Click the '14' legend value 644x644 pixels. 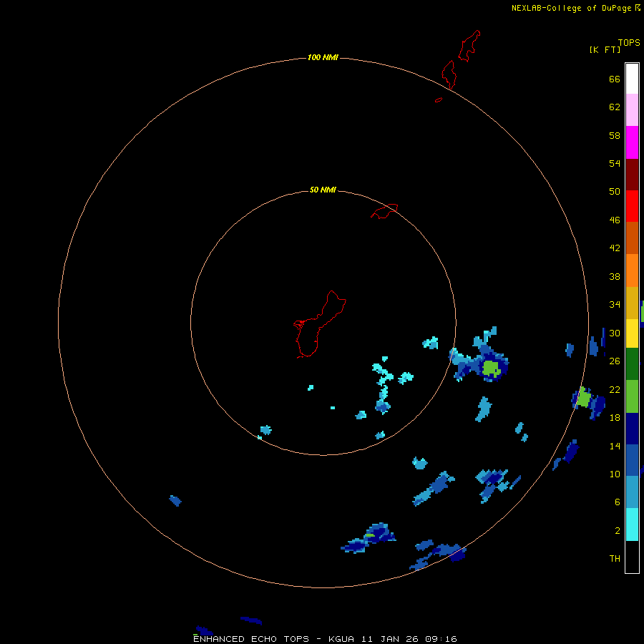(x=615, y=446)
